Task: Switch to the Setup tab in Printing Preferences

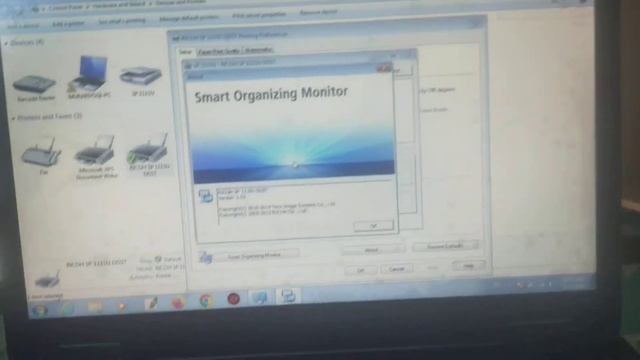Action: [185, 52]
